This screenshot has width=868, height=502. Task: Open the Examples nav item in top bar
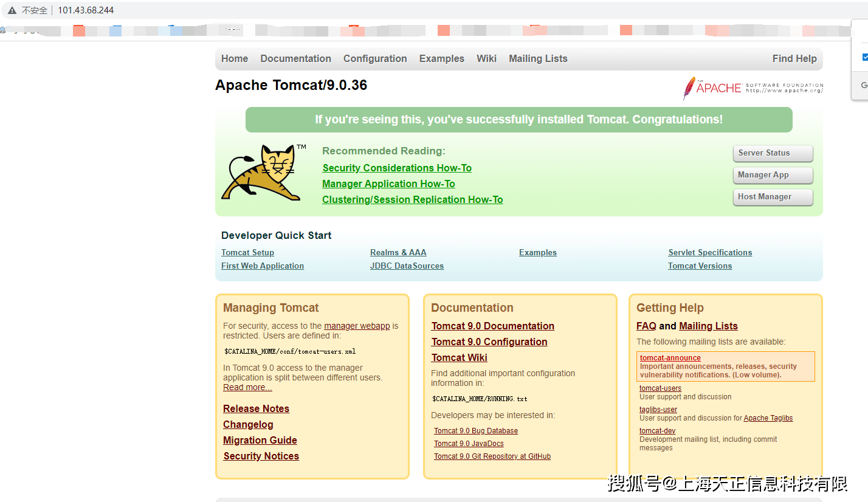pyautogui.click(x=442, y=59)
